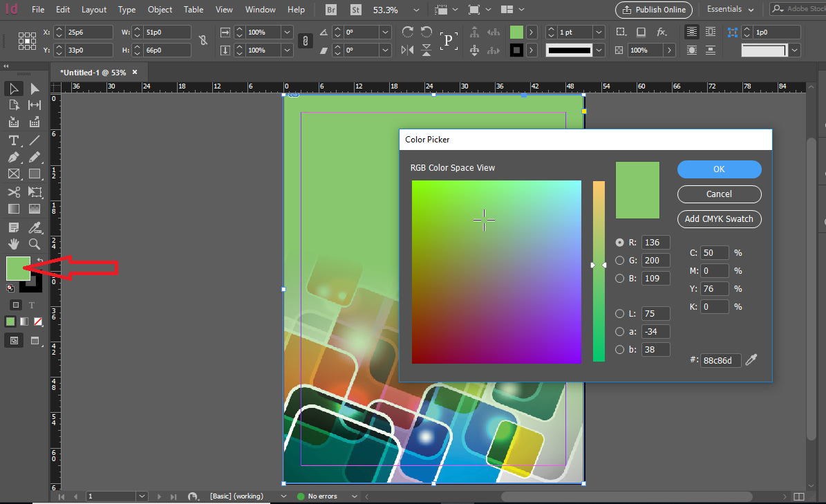
Task: Select the Direct Selection tool
Action: [x=35, y=88]
